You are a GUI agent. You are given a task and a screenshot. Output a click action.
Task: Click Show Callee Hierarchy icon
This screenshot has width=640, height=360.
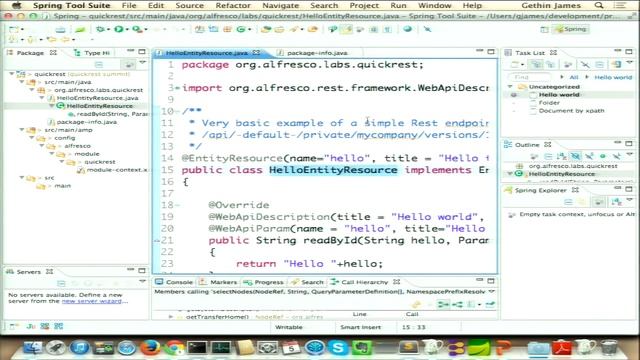coord(457,304)
